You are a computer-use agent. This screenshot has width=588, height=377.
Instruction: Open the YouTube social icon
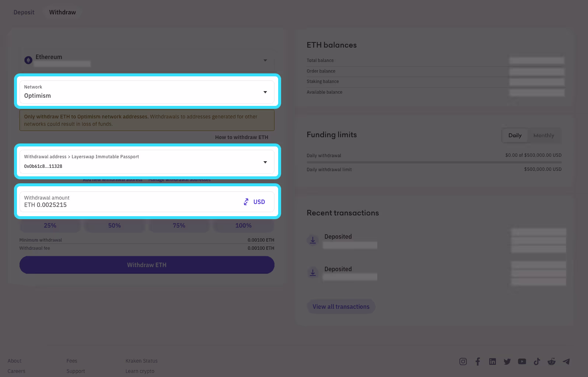(x=522, y=362)
